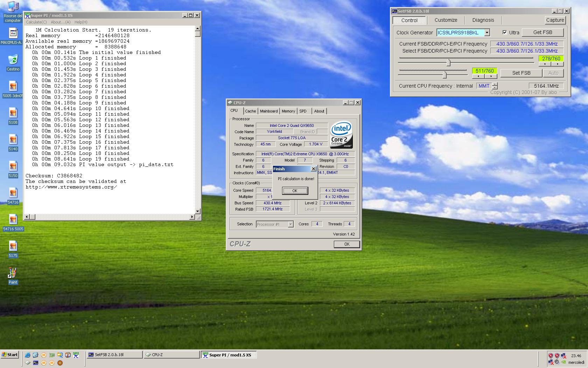Open the Windows Start menu
The height and width of the screenshot is (368, 588).
(x=10, y=355)
